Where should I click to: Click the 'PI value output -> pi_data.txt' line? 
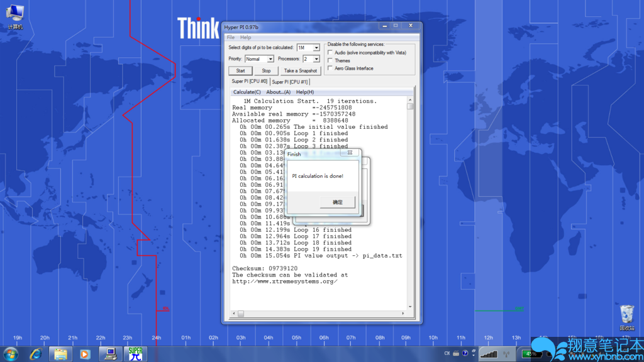pos(321,256)
